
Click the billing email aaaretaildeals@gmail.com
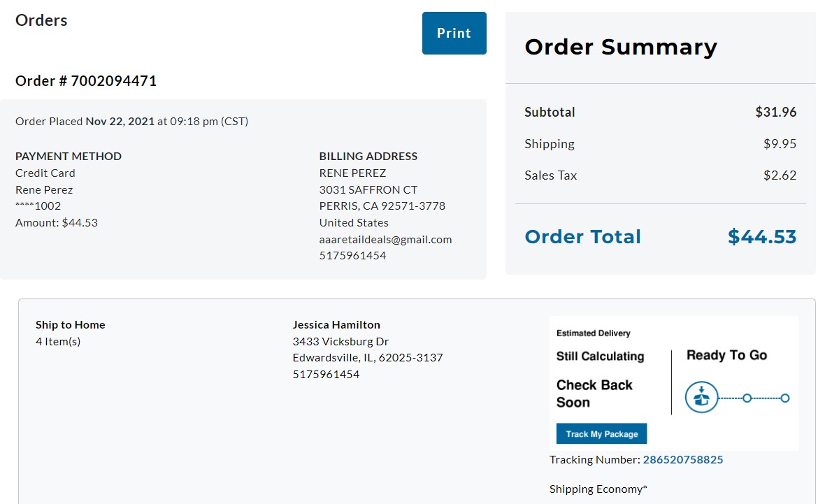pos(385,239)
